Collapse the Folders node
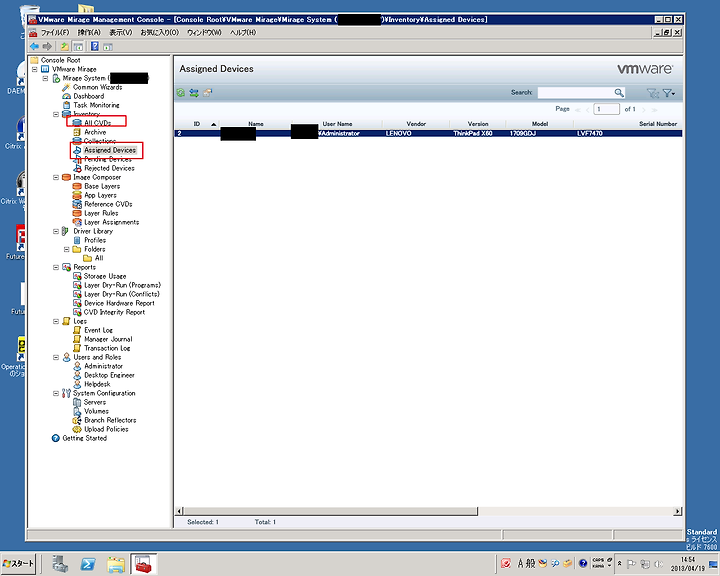The height and width of the screenshot is (576, 720). coord(67,249)
